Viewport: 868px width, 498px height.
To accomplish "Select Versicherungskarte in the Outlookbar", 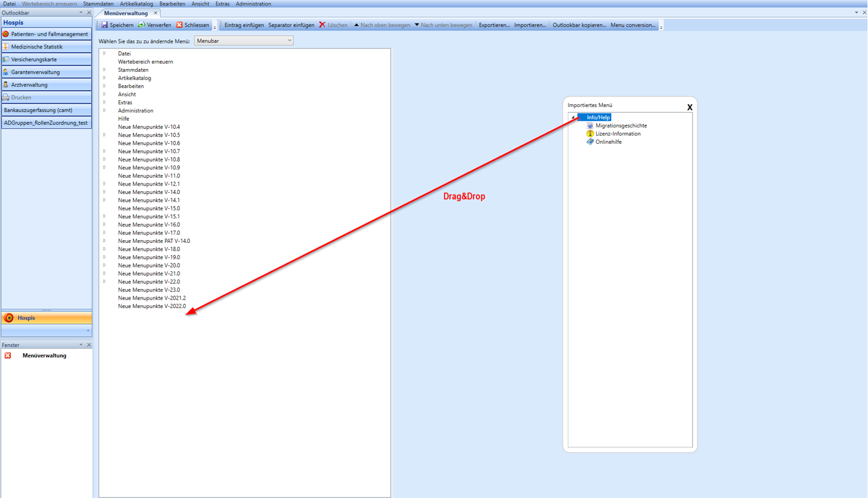I will click(46, 60).
